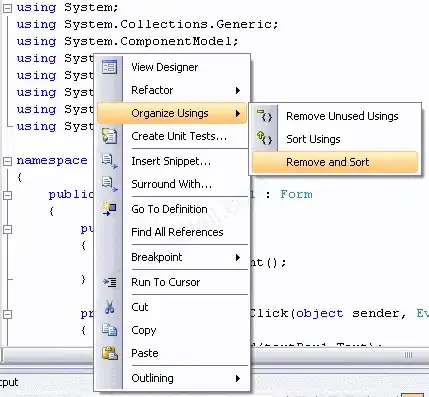Click the Sort Usings icon

click(x=264, y=138)
